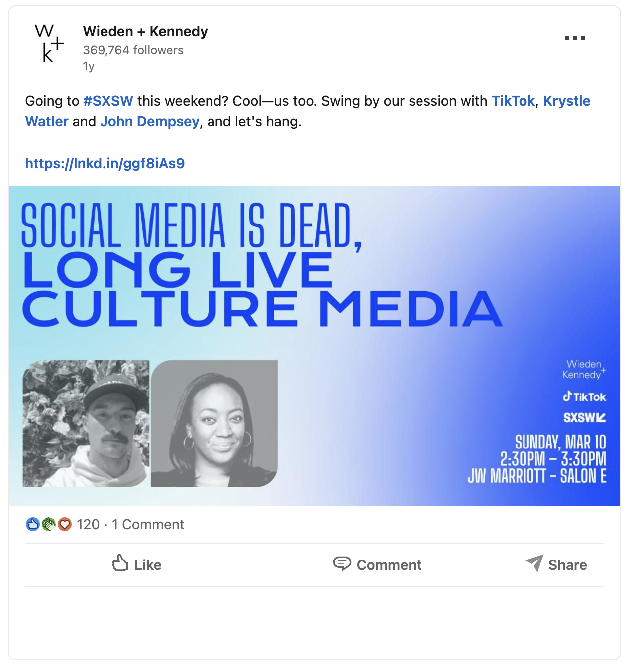Click the John Dempsey mention
The height and width of the screenshot is (672, 629).
150,121
